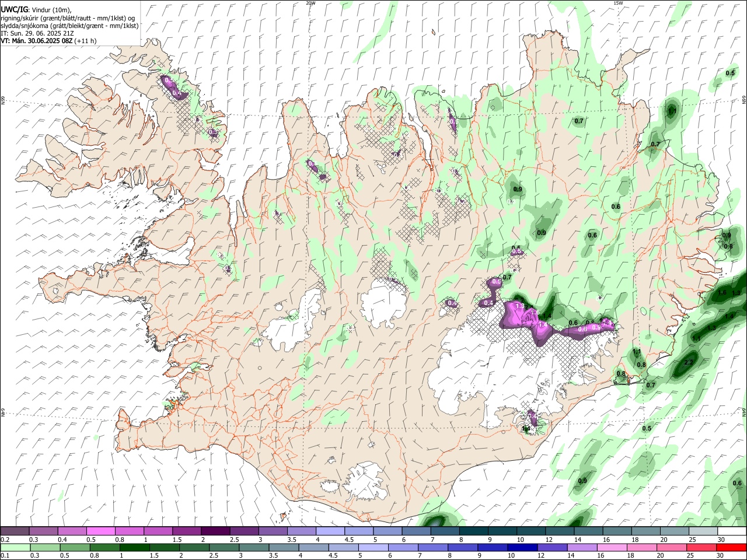This screenshot has height=560, width=747.
Task: Click the bright magenta swatch above the upper-row 0.5 label
Action: 100,531
